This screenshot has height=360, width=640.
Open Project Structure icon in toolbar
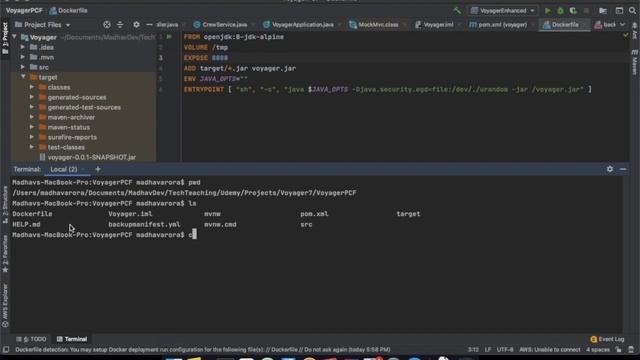tap(603, 11)
